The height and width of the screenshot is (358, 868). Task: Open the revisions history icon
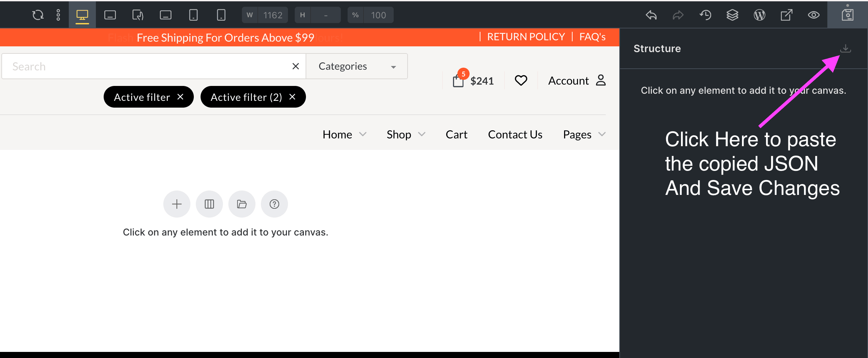(705, 15)
